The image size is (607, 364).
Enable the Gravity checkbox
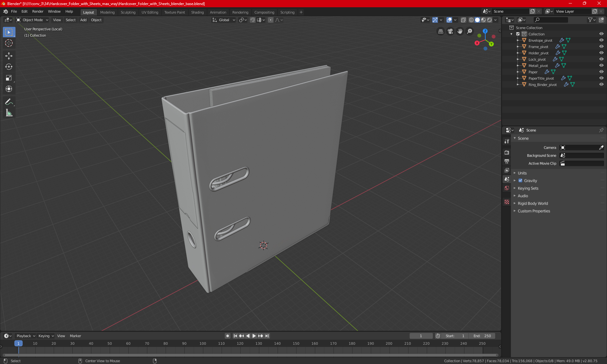(x=520, y=181)
